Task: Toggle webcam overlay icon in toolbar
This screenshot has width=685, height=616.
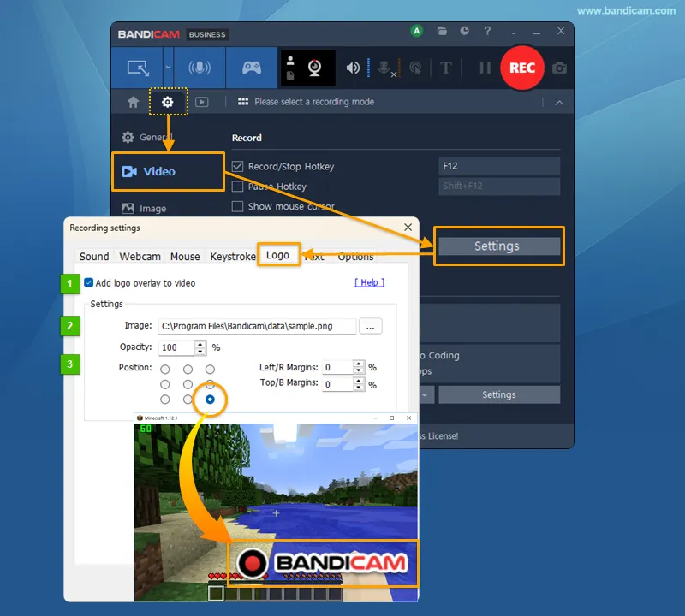Action: tap(314, 68)
